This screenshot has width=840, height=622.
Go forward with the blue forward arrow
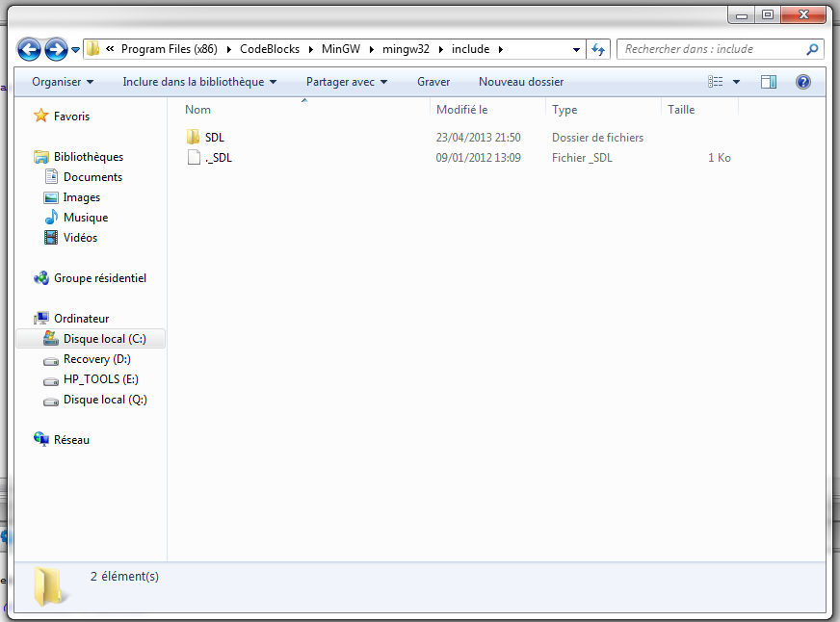[56, 49]
